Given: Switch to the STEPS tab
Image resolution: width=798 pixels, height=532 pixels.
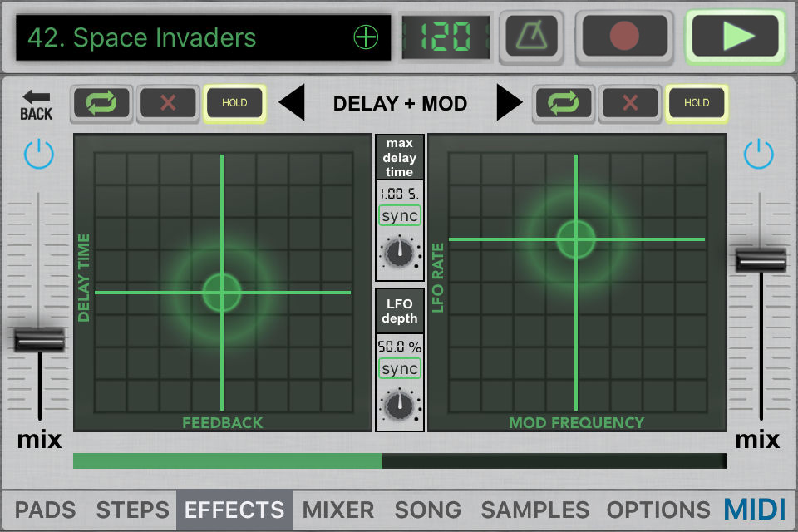Looking at the screenshot, I should (x=132, y=510).
